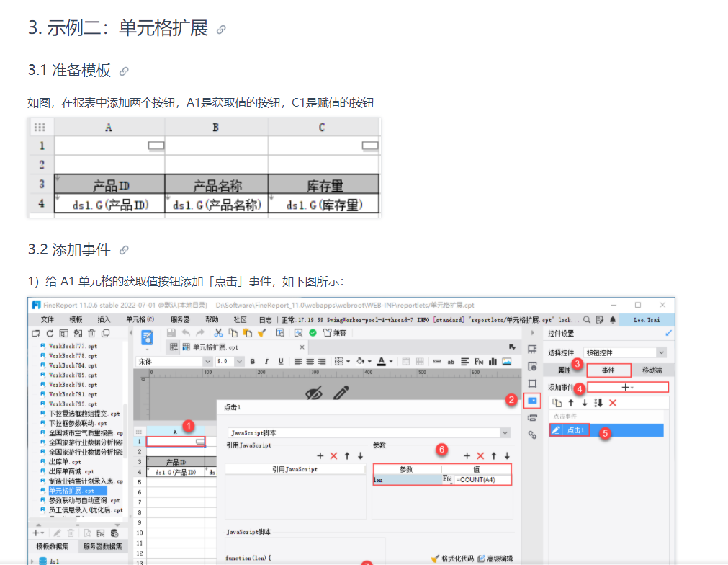Copy anchor link beside 3.1 准备模板
The height and width of the screenshot is (565, 728).
coord(124,71)
